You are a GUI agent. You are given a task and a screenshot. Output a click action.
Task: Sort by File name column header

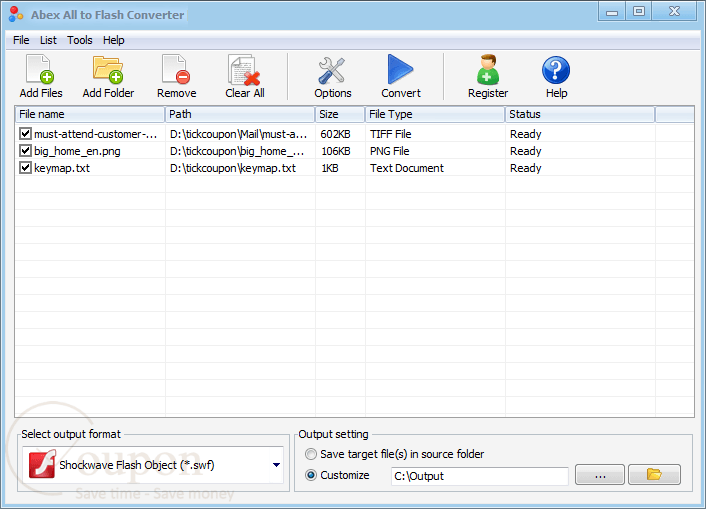tap(90, 114)
